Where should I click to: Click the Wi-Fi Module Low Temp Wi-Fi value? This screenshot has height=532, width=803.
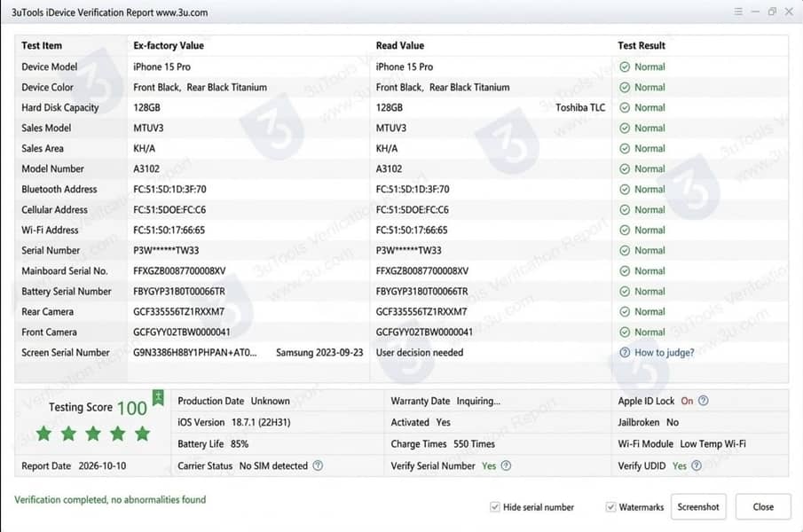pos(712,444)
